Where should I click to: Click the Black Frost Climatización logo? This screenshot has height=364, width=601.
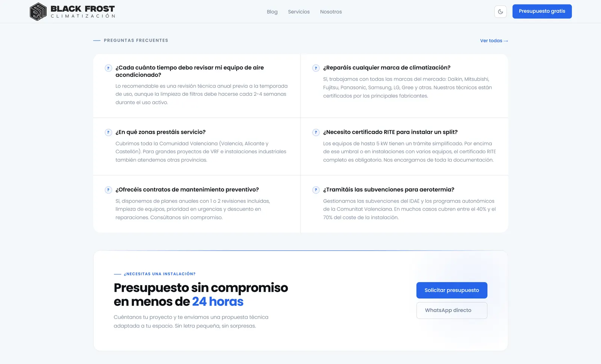point(72,12)
